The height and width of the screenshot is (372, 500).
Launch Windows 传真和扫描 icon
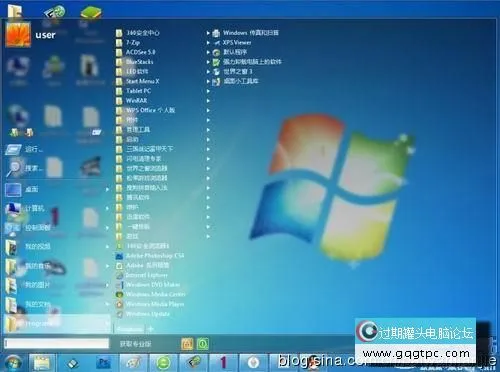point(216,33)
